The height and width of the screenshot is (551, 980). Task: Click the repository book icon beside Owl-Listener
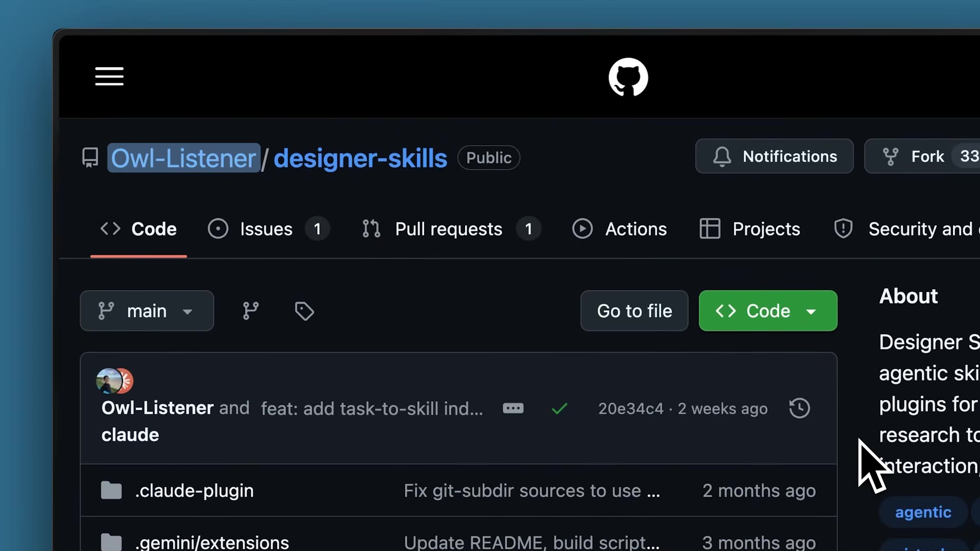90,158
